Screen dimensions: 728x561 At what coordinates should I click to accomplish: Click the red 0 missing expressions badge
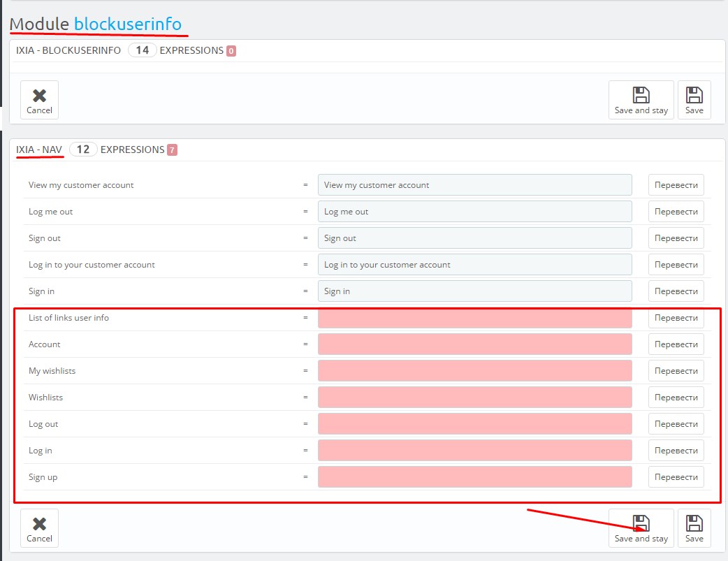(231, 50)
